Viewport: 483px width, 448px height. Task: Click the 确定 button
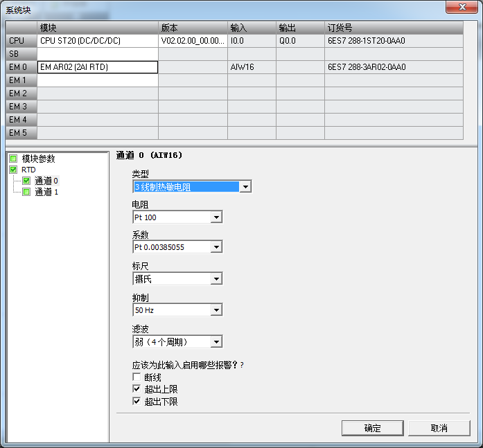[372, 428]
